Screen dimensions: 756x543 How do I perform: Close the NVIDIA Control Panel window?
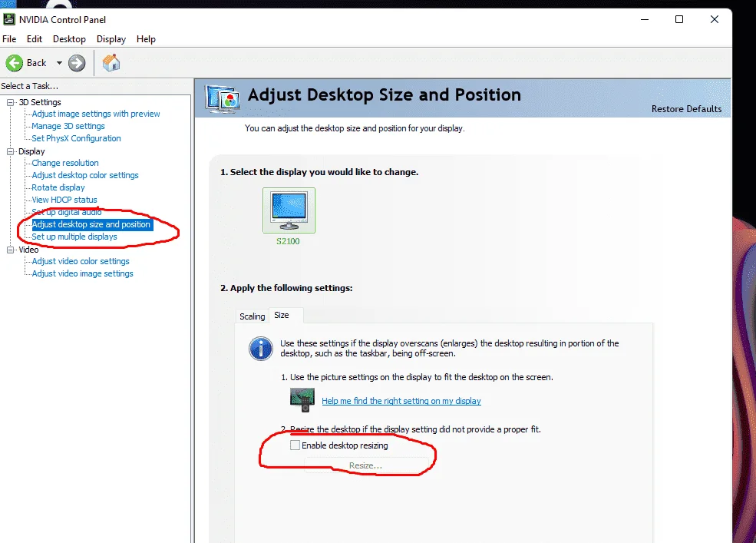pos(715,19)
